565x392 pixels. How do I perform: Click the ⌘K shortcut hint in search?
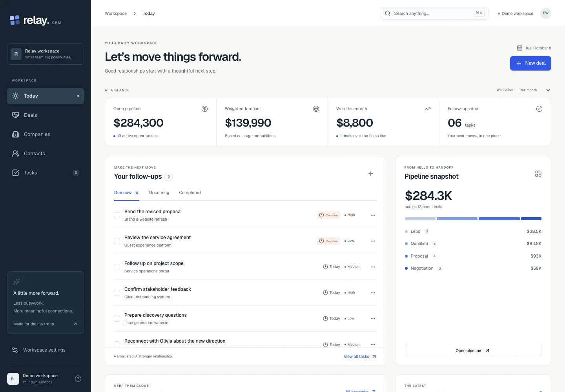pyautogui.click(x=479, y=13)
